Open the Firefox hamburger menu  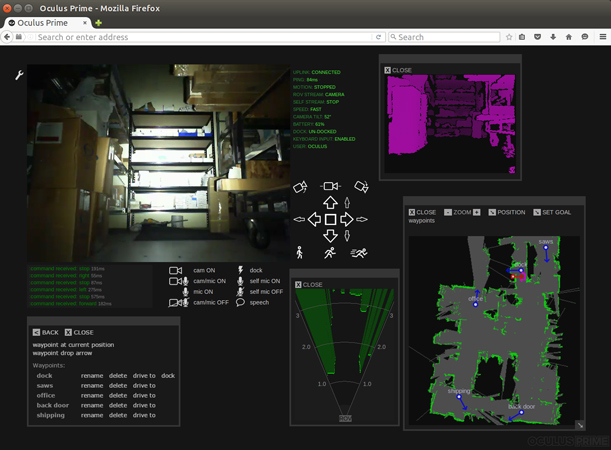(x=603, y=37)
